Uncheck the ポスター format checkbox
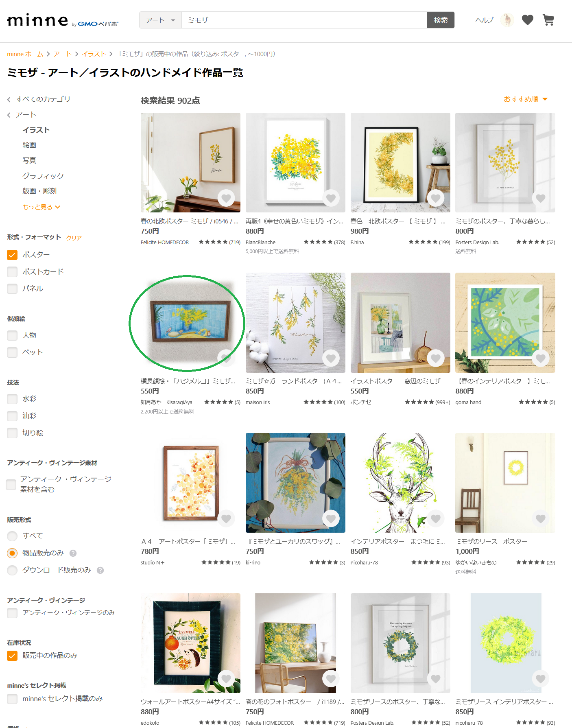This screenshot has width=572, height=728. [12, 255]
